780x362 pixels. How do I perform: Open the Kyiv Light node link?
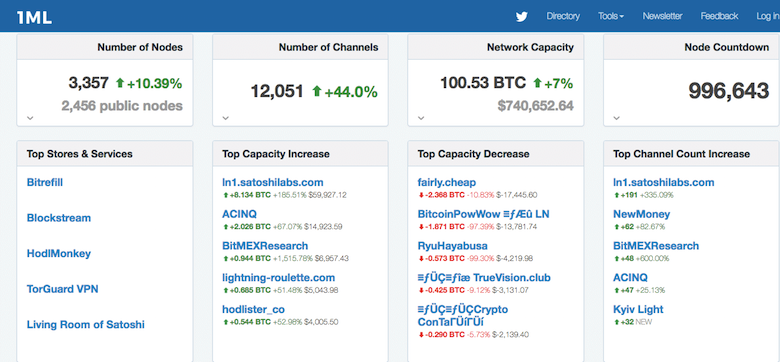click(x=638, y=310)
